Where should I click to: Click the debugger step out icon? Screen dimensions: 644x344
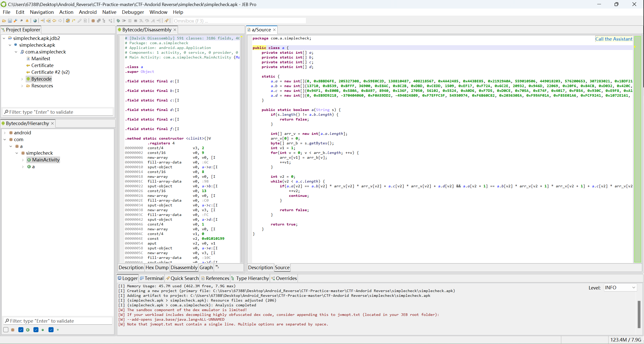point(153,21)
